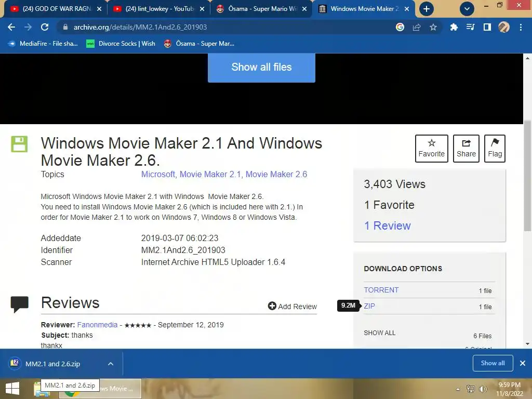Open the network tray icon

click(471, 389)
